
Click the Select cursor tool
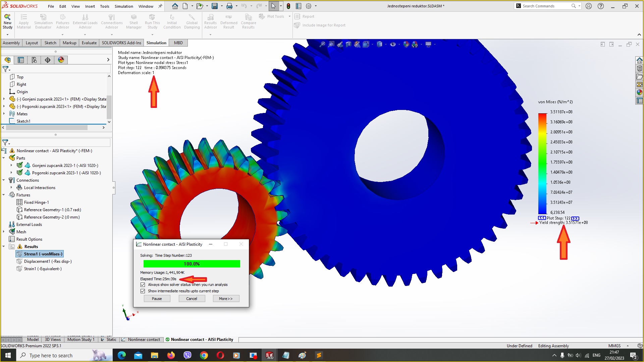274,6
